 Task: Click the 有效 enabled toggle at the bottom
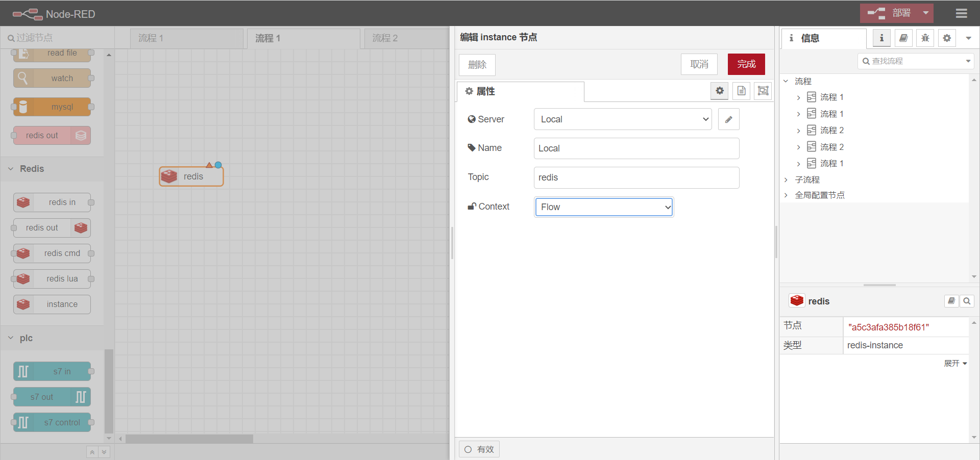click(x=479, y=449)
